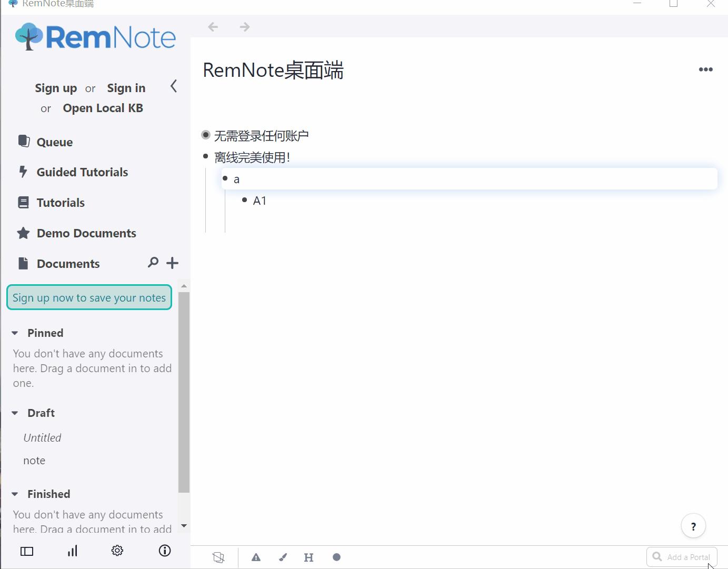Search documents with the magnifier icon
Viewport: 728px width, 569px height.
pyautogui.click(x=153, y=263)
